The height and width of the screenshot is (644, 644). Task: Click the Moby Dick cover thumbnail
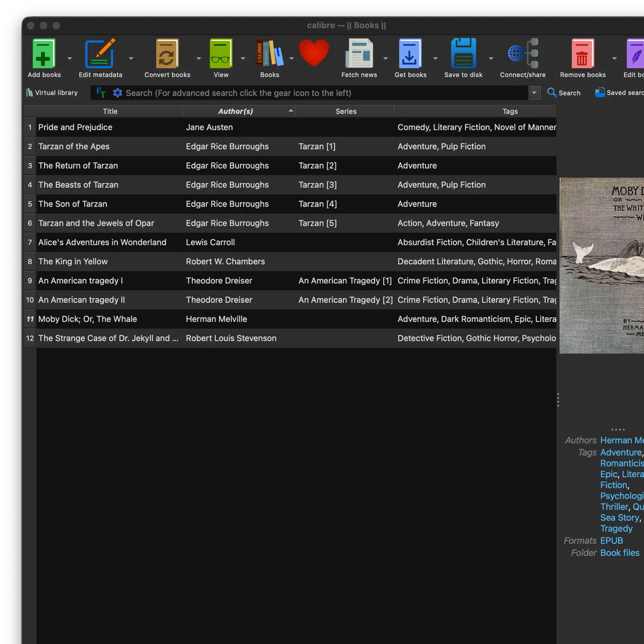[x=601, y=265]
